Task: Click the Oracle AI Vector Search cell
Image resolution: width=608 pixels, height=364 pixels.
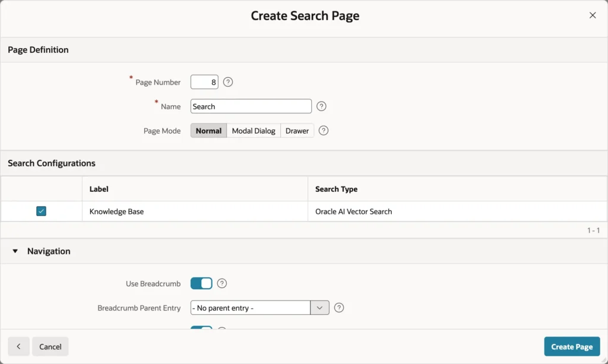Action: [457, 211]
